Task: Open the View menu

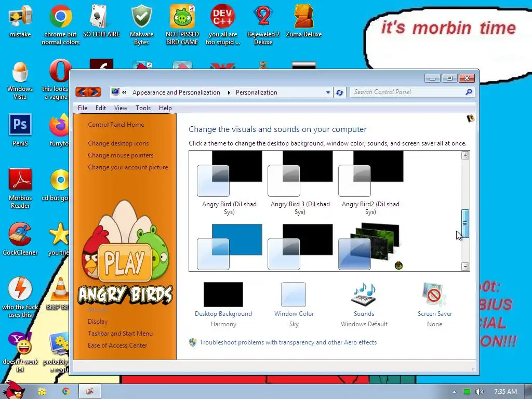Action: coord(121,108)
